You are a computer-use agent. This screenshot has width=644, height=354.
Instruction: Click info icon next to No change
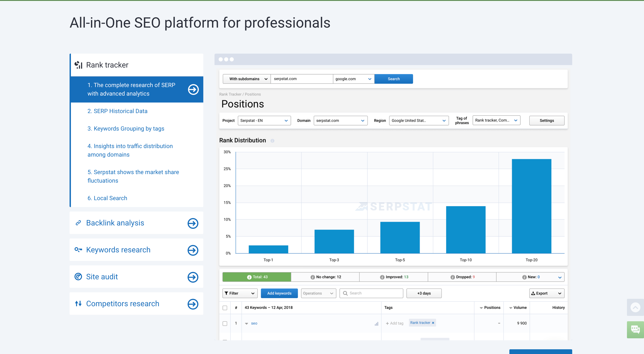(x=313, y=277)
